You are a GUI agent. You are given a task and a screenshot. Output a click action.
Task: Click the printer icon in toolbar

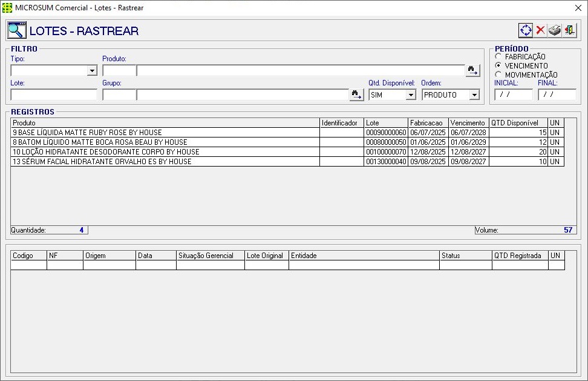click(555, 30)
